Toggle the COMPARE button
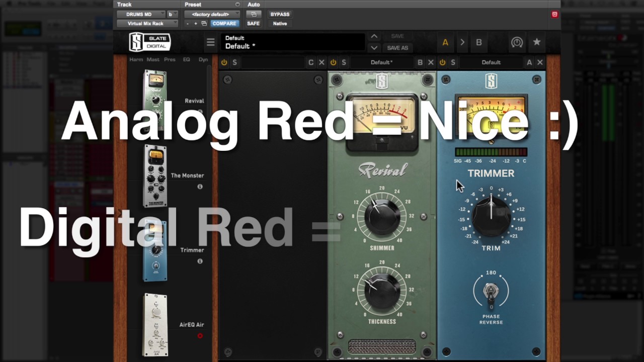 [224, 24]
